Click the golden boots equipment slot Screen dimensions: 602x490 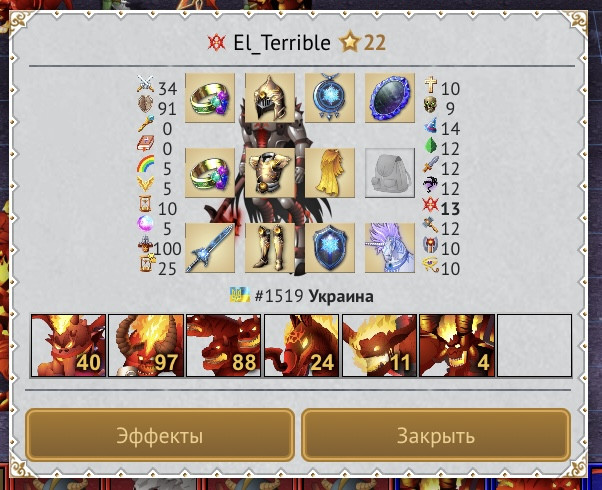coord(270,248)
